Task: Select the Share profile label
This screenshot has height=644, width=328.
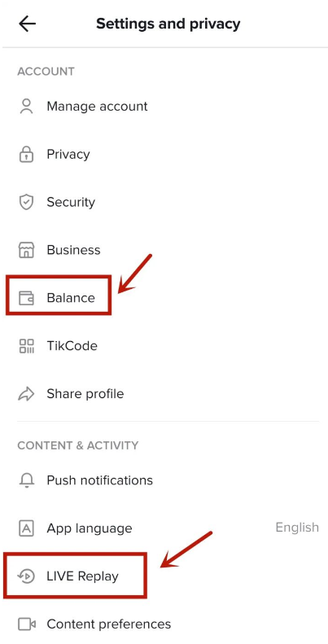Action: (x=85, y=394)
